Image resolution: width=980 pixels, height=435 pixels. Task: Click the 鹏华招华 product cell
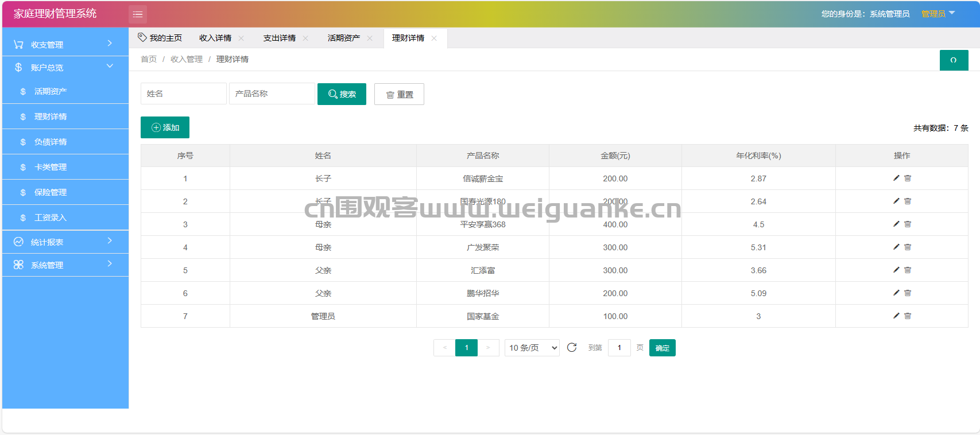point(483,293)
